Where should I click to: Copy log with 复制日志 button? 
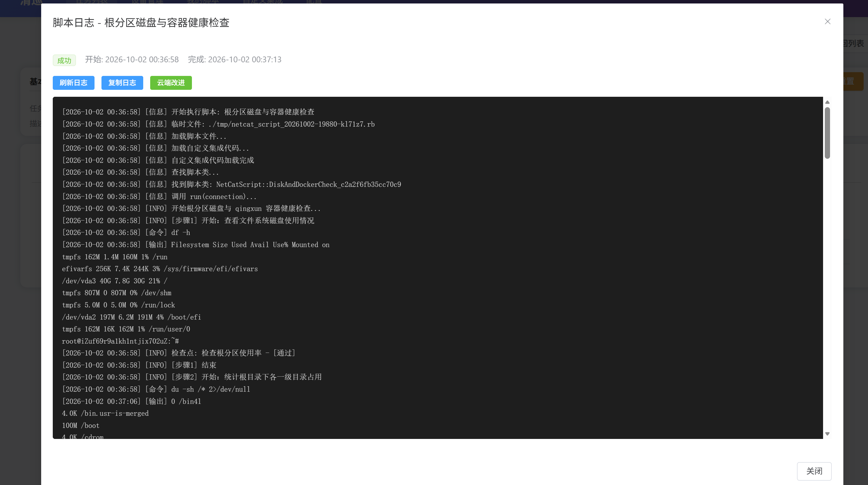(x=122, y=83)
